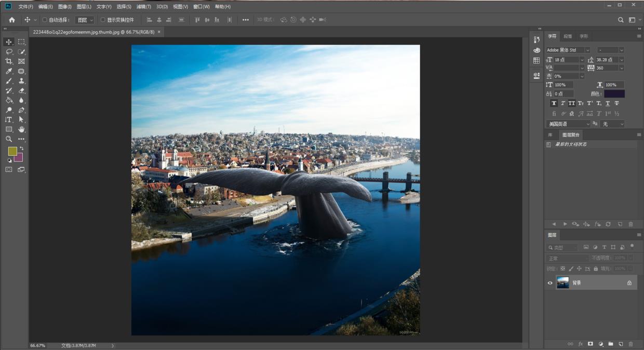
Task: Activate the Zoom tool in toolbox
Action: (x=9, y=139)
